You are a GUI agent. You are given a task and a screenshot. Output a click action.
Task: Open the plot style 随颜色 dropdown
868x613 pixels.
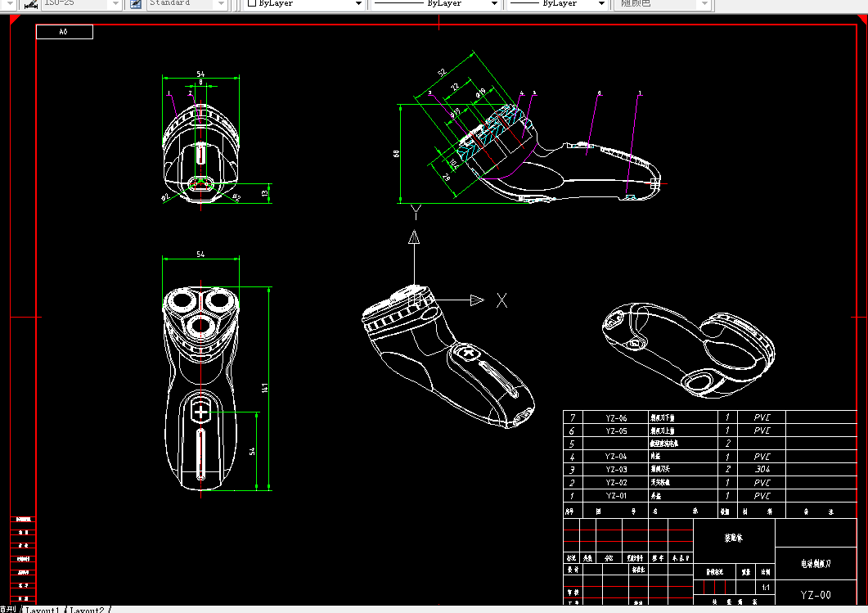point(704,4)
